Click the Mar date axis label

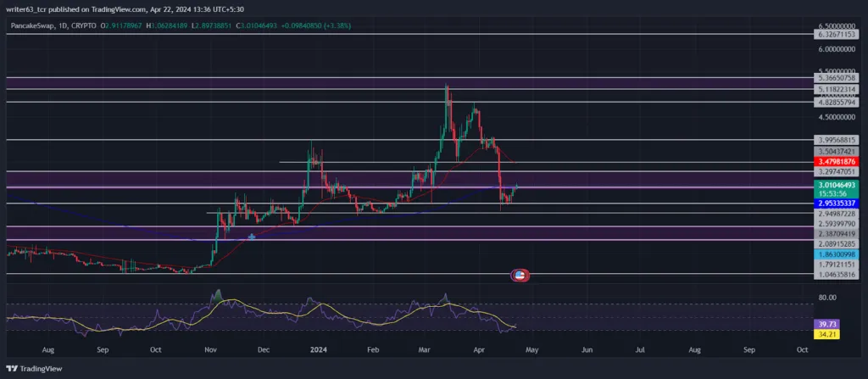coord(425,350)
